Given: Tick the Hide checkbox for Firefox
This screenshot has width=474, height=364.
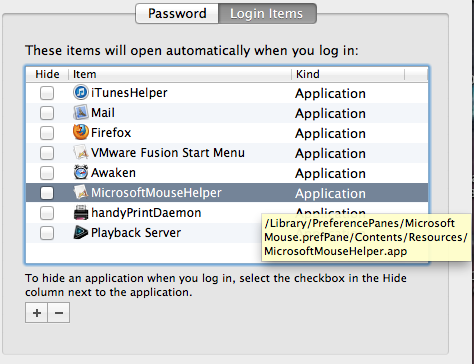Looking at the screenshot, I should (x=47, y=133).
